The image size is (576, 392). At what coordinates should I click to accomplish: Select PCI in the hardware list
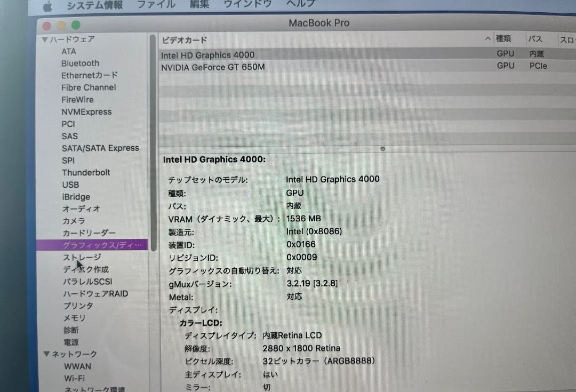click(x=68, y=124)
